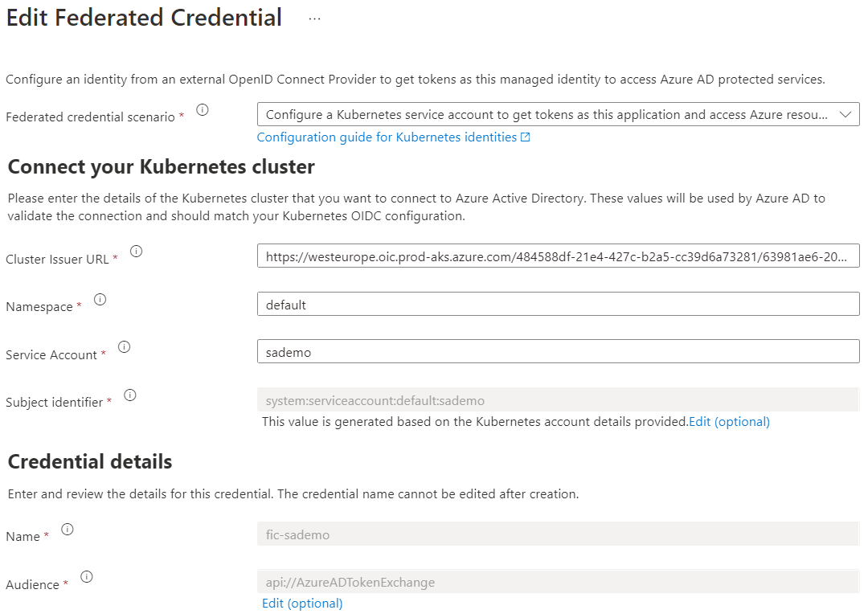The height and width of the screenshot is (614, 868).
Task: Click the Audience info icon
Action: tap(87, 576)
